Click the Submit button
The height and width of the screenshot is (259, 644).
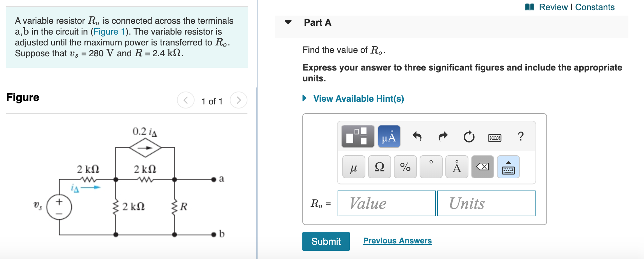pos(326,241)
